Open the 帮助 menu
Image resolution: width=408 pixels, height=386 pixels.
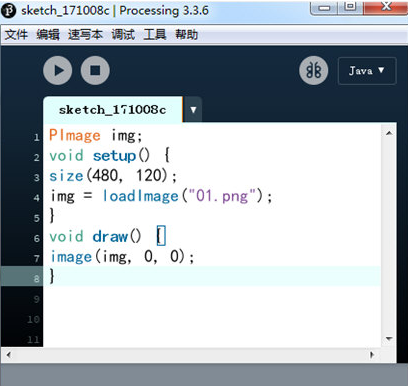pos(187,34)
